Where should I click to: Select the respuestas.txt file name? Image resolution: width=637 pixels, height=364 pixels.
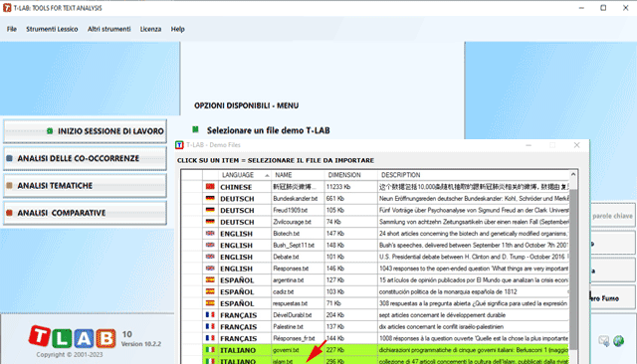[x=290, y=303]
